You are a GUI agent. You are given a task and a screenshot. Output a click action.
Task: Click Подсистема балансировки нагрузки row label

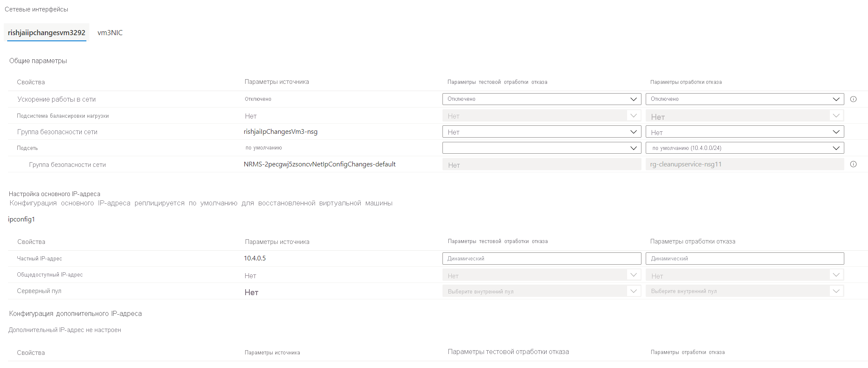click(x=63, y=116)
